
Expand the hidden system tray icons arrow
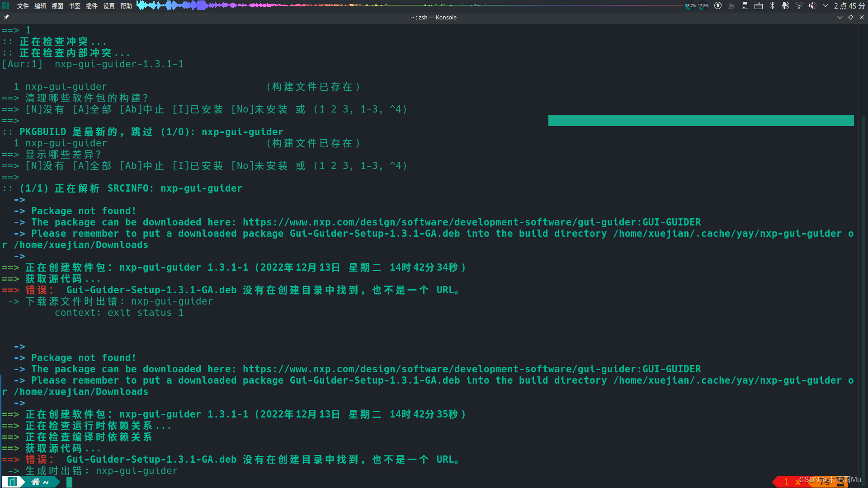point(826,5)
